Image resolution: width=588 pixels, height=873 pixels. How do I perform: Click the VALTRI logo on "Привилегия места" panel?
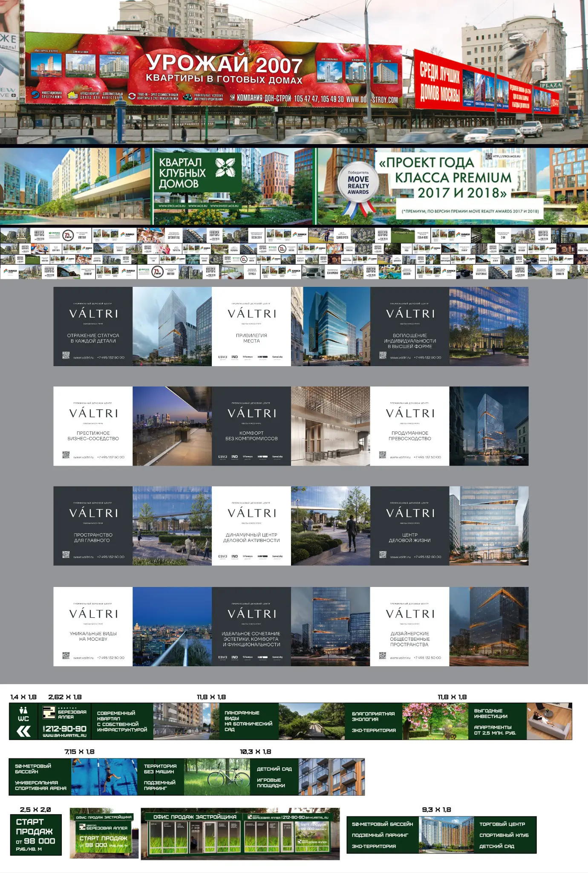click(x=252, y=314)
